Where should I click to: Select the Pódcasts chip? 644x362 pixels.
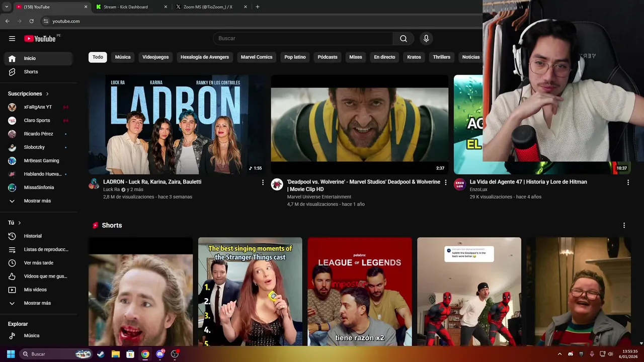tap(328, 57)
